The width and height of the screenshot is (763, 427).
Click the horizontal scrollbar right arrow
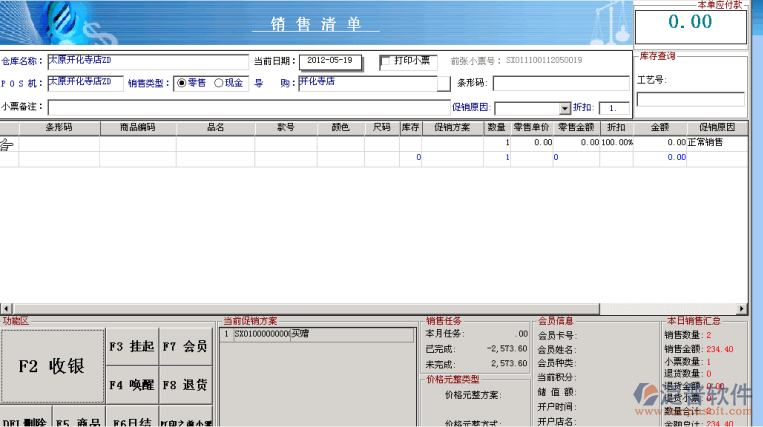[742, 308]
